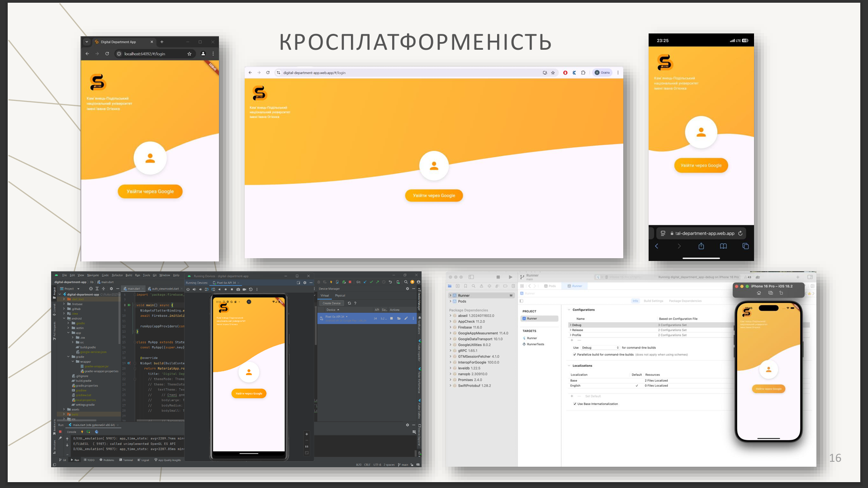Open the Logcat tool window
868x488 pixels.
pos(143,460)
